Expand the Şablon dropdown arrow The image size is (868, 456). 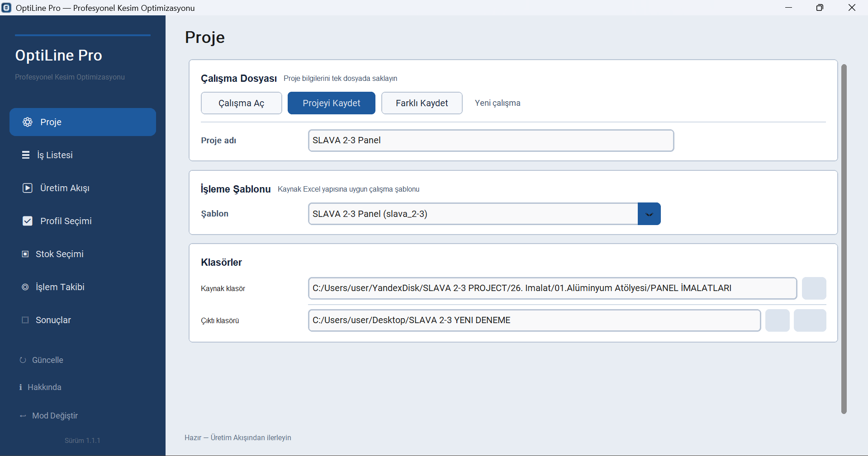click(x=649, y=214)
